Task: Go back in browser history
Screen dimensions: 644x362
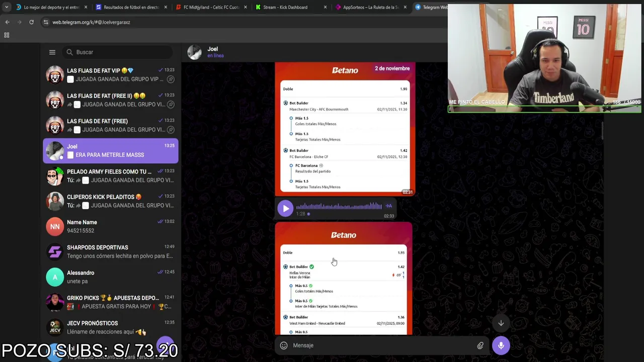Action: 7,22
